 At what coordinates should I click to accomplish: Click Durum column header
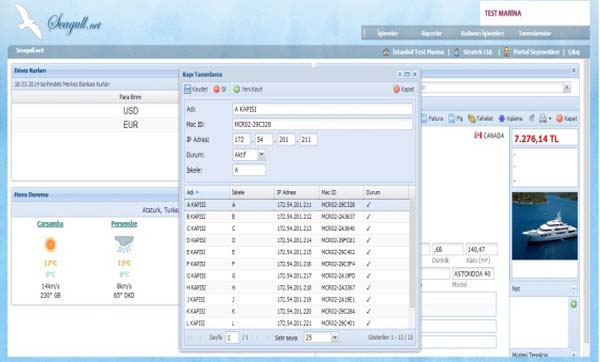[386, 192]
